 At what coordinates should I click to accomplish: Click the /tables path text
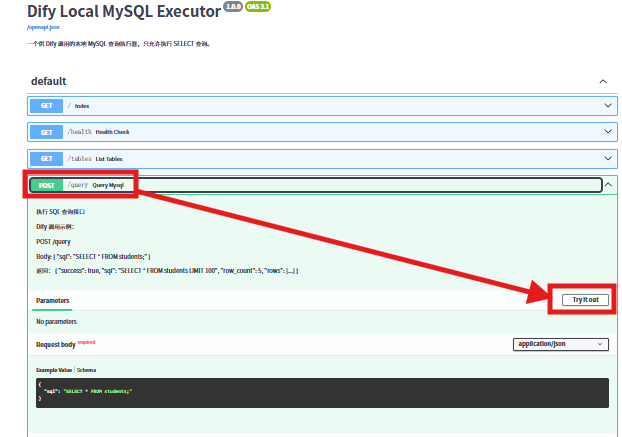click(79, 159)
